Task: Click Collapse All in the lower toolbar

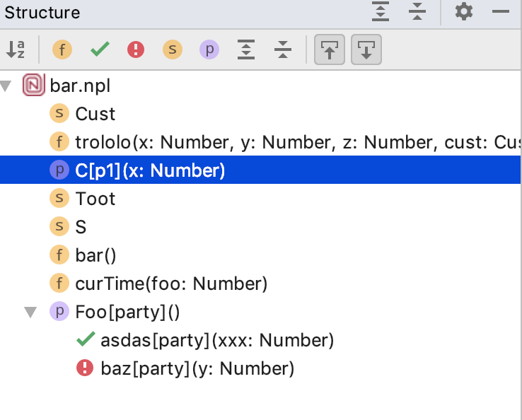Action: (283, 49)
